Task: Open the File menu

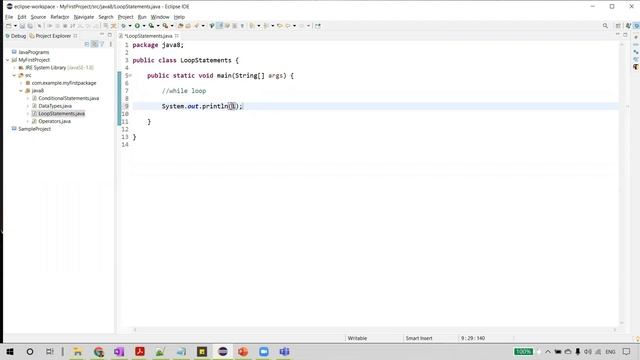Action: click(x=9, y=17)
